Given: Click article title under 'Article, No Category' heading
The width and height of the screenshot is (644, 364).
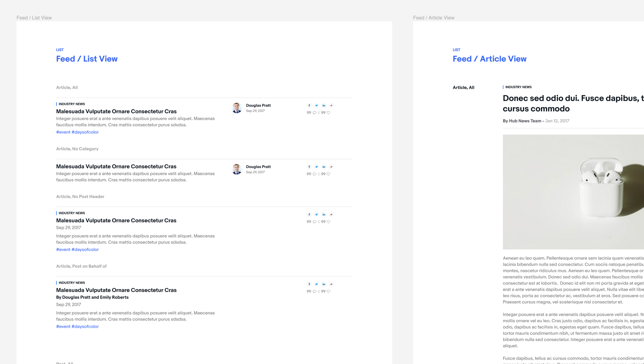Looking at the screenshot, I should [116, 166].
